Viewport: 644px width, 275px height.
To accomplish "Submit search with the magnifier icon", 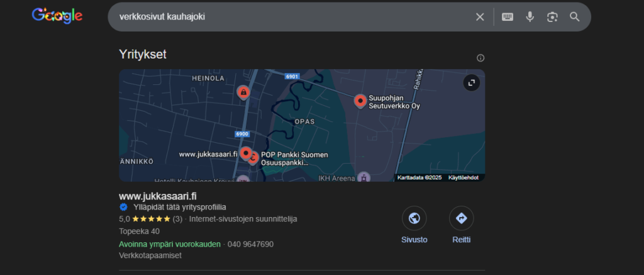I will (x=575, y=17).
